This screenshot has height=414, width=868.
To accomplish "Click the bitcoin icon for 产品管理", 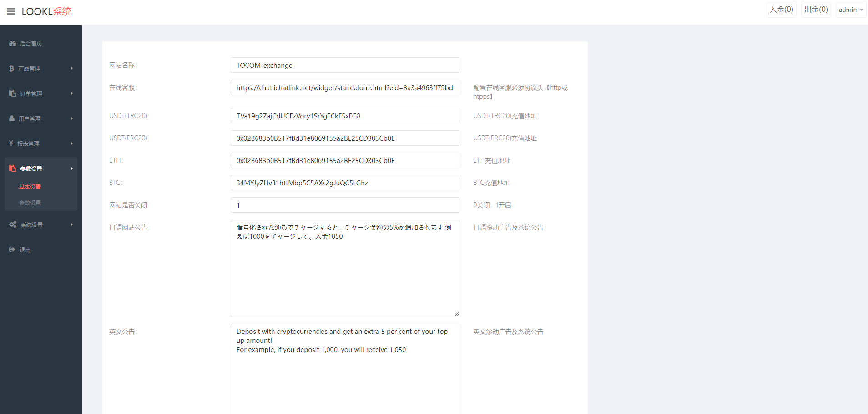I will (x=12, y=68).
